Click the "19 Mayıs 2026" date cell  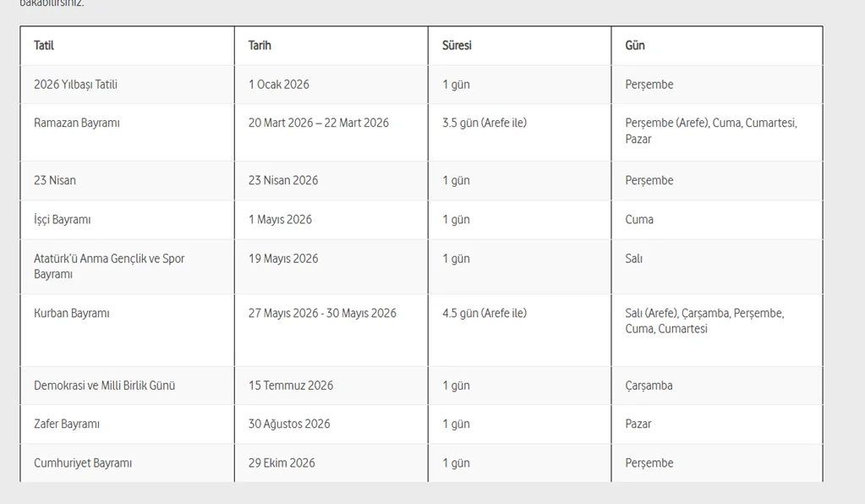(283, 259)
